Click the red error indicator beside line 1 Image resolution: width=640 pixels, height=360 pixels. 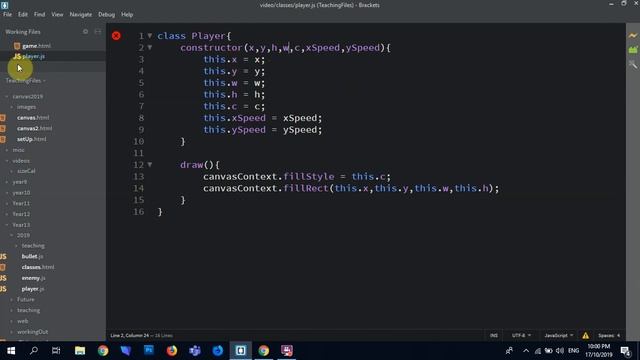tap(116, 36)
